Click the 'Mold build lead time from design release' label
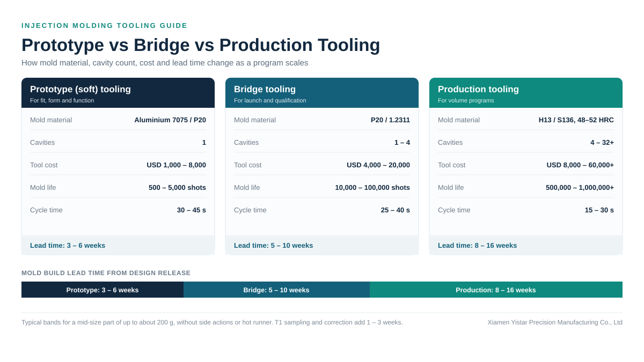 [106, 273]
